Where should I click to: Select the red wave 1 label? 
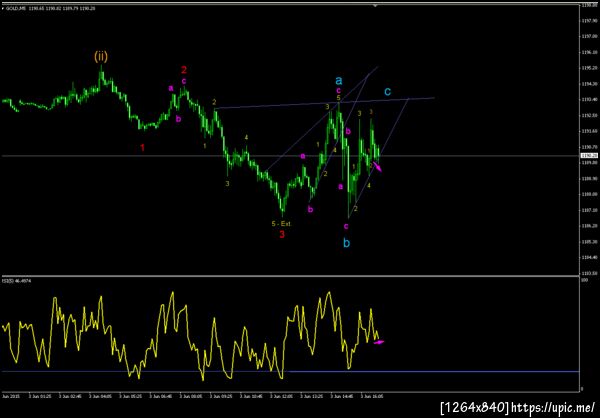coord(142,148)
